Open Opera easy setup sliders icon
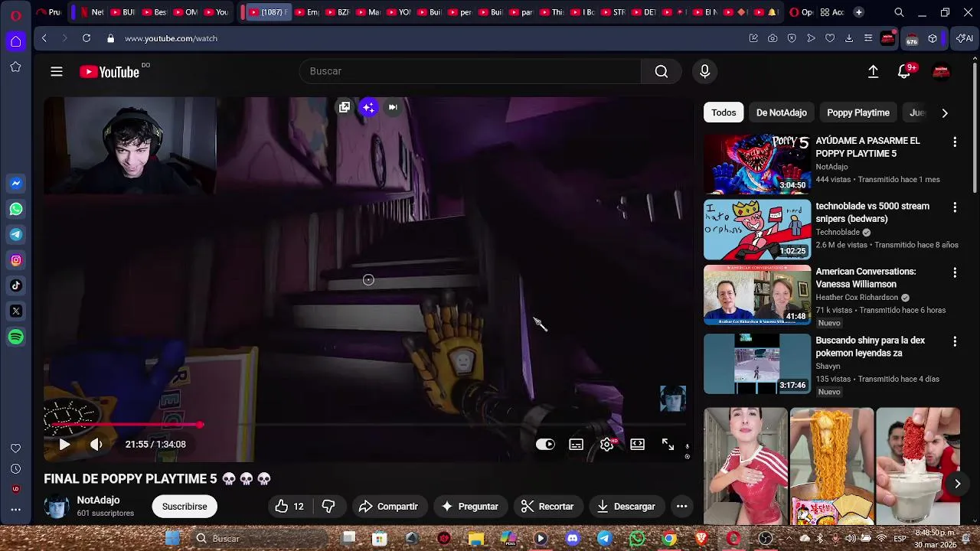The image size is (980, 551). point(868,38)
